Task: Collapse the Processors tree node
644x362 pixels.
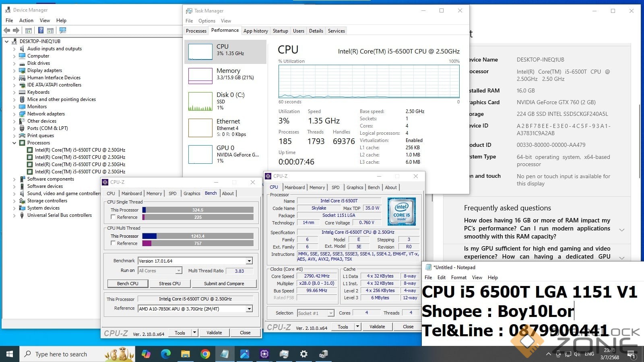Action: tap(14, 143)
